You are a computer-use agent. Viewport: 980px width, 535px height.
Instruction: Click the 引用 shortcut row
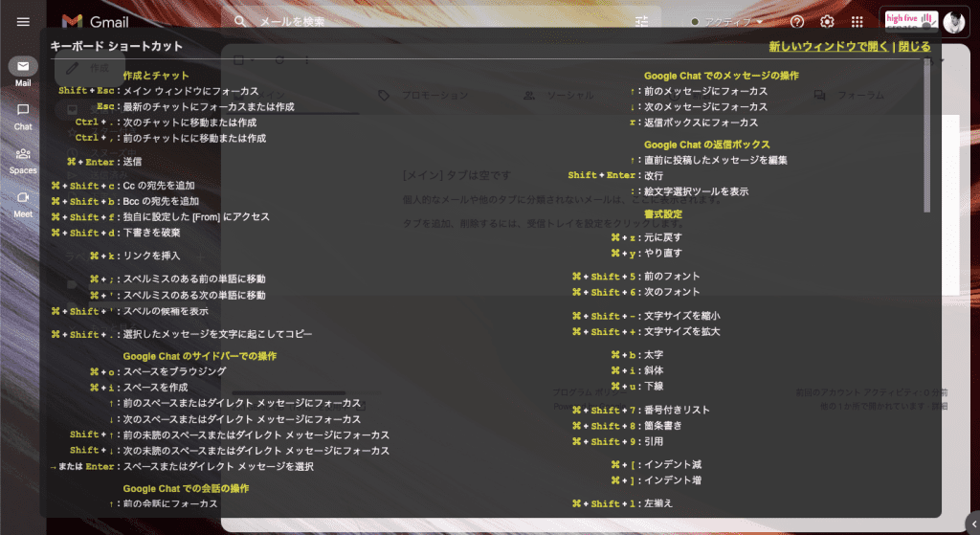click(617, 441)
